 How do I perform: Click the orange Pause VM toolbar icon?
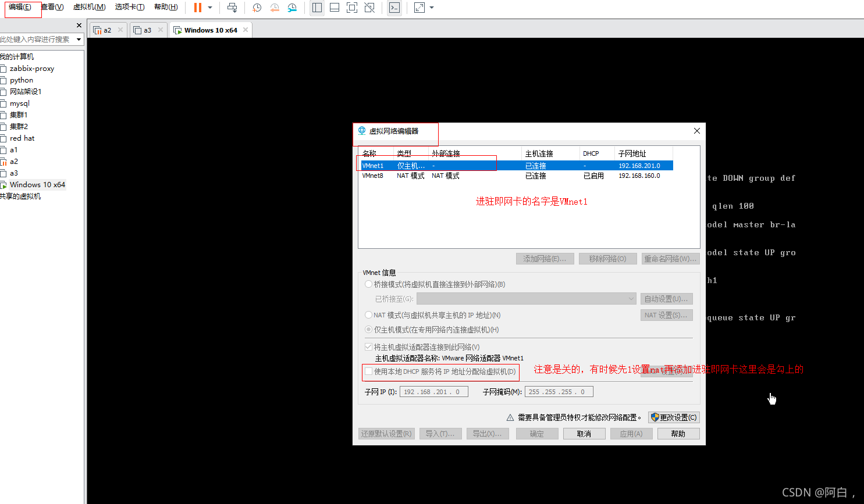pyautogui.click(x=198, y=8)
